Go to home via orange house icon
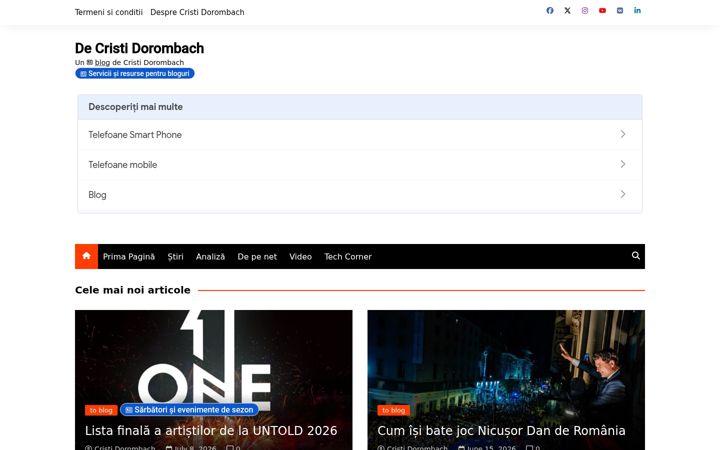720x450 pixels. [86, 256]
